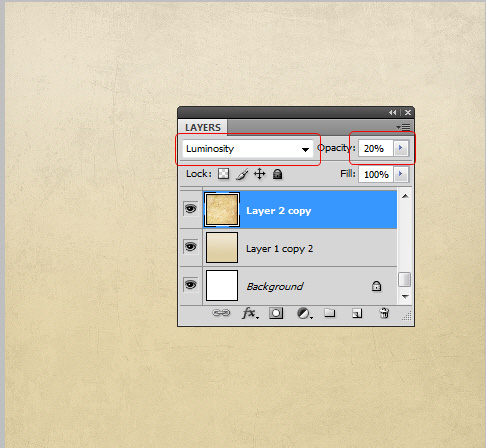Open the Luminosity blend mode dropdown
The width and height of the screenshot is (486, 448).
pos(248,149)
